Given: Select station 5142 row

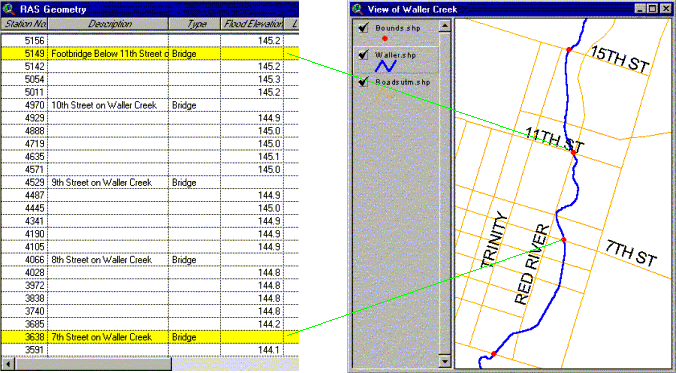Looking at the screenshot, I should coord(150,66).
